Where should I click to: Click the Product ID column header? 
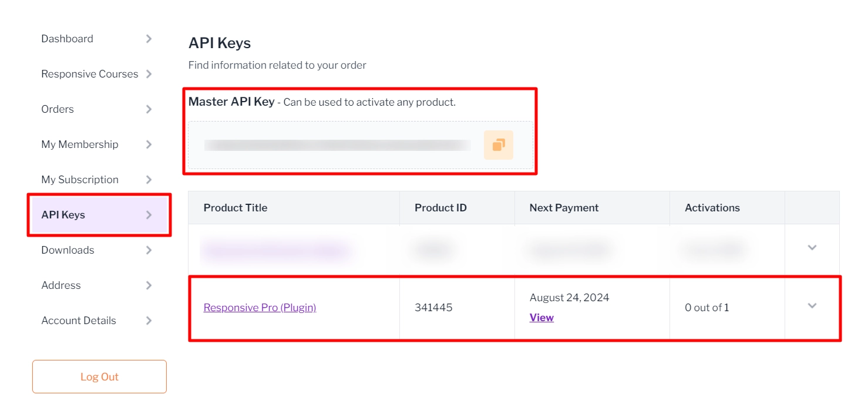click(x=440, y=207)
